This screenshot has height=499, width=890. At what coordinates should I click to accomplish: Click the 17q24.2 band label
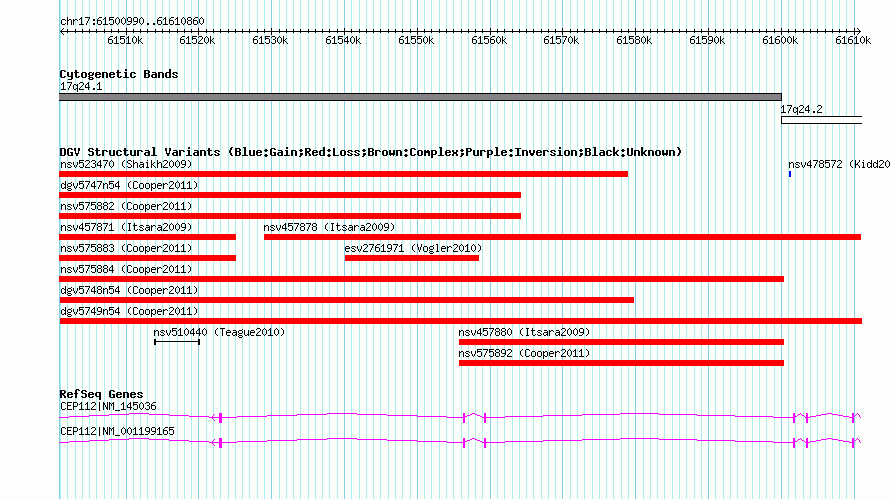801,109
